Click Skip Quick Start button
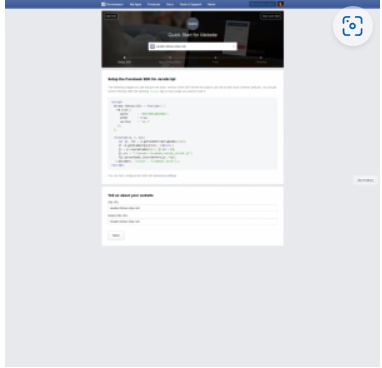The width and height of the screenshot is (382, 368). click(x=271, y=16)
